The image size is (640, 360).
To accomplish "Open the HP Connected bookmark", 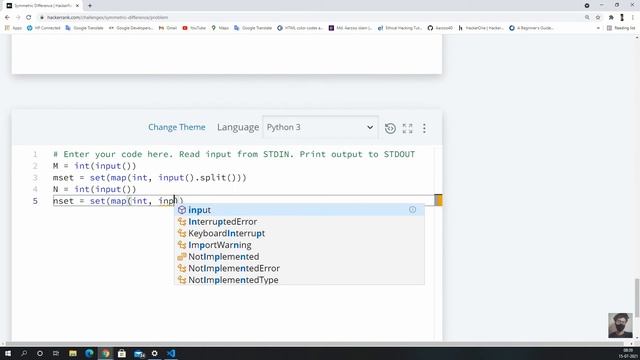I will click(x=44, y=28).
